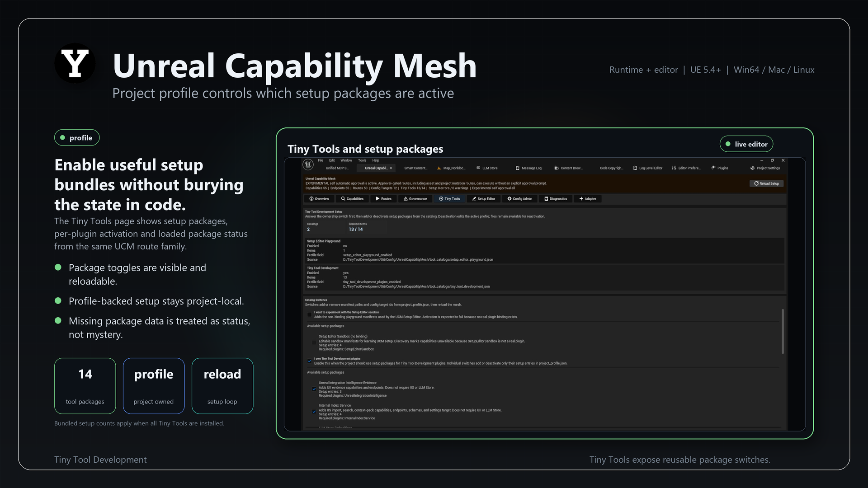Screen dimensions: 868x488
Task: Open the Log Level Editor tab
Action: 648,168
